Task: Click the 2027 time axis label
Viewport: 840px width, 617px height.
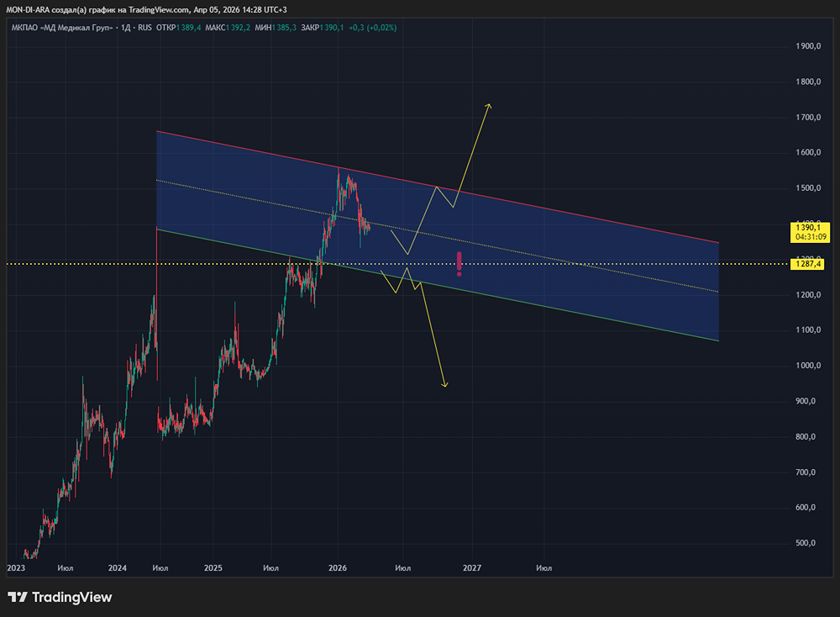Action: tap(472, 567)
